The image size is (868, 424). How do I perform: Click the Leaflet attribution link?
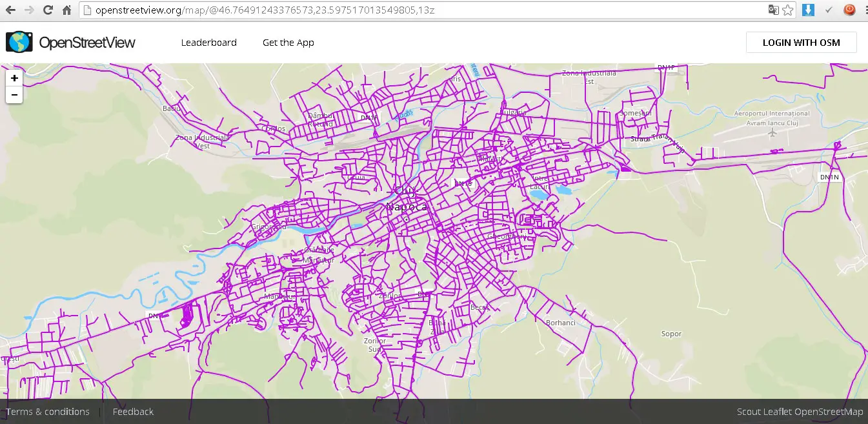point(778,412)
